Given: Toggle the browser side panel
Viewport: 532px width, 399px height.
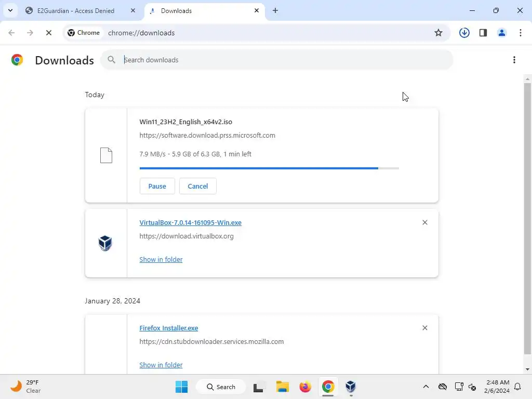Looking at the screenshot, I should click(483, 33).
